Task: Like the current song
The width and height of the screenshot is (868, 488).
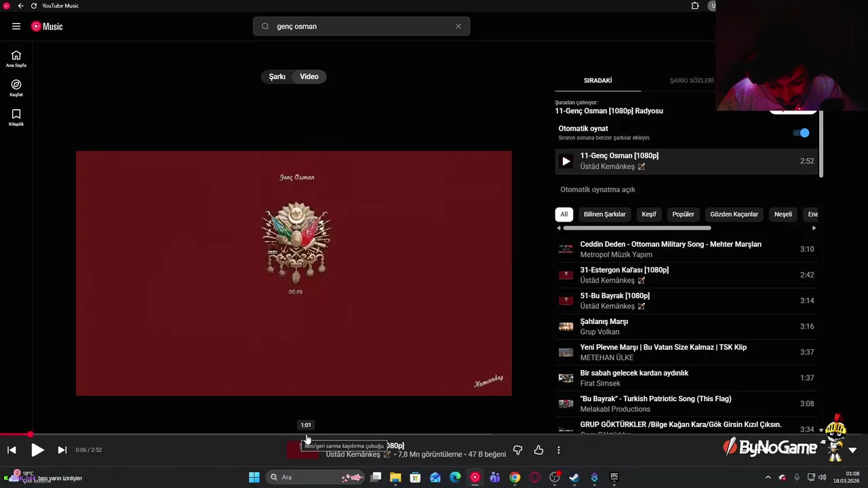Action: (538, 450)
